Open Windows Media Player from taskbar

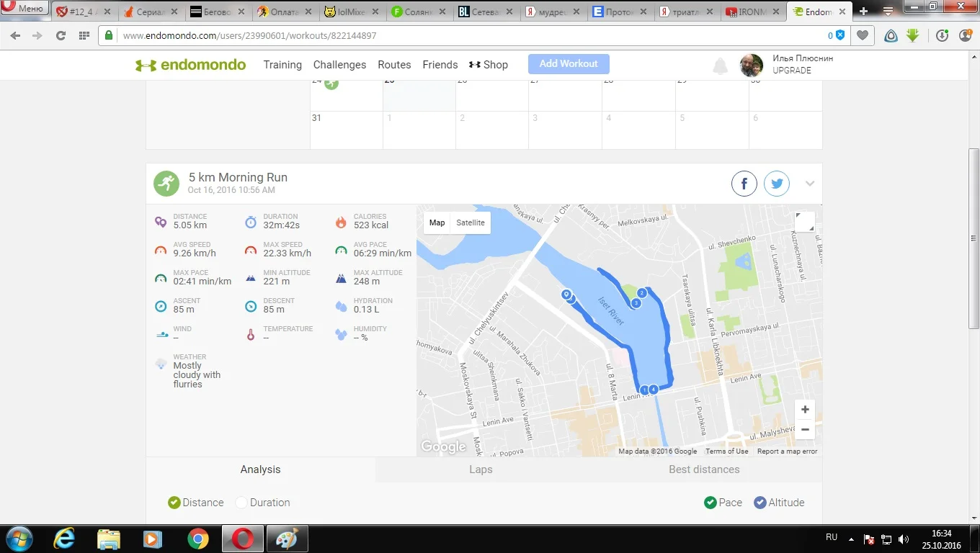click(x=153, y=539)
